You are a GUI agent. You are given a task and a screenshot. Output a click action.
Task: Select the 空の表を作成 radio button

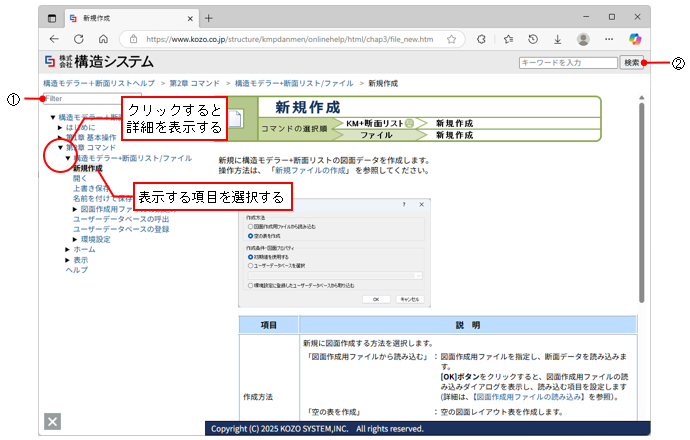pyautogui.click(x=250, y=235)
